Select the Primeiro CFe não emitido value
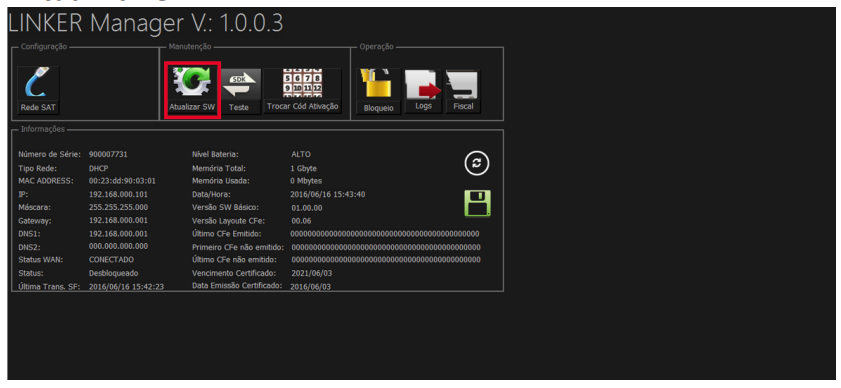 pos(386,247)
